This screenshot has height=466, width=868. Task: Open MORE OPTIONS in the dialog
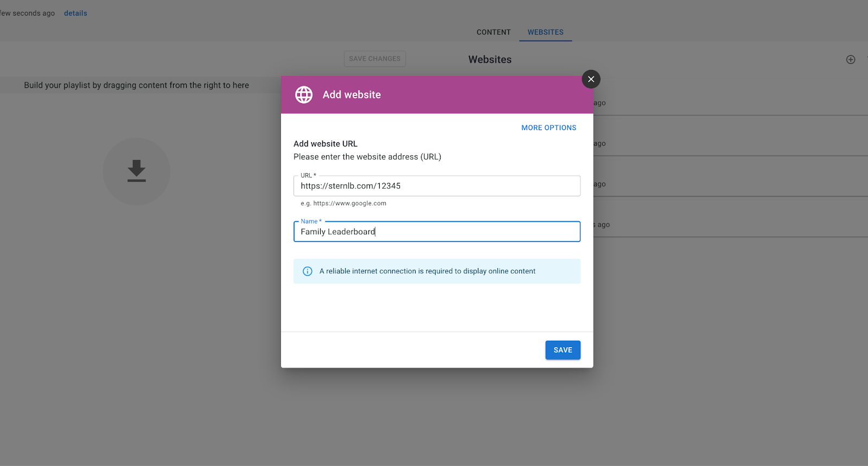coord(548,128)
